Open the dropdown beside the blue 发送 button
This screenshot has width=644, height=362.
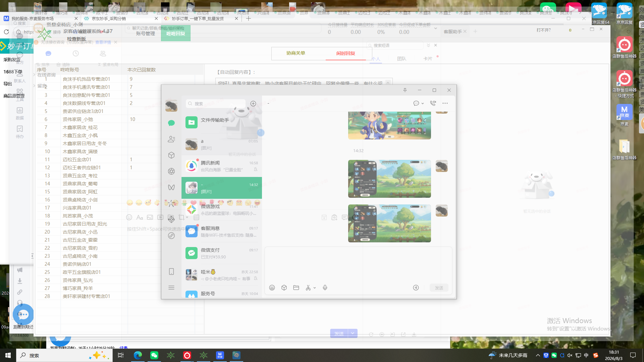coord(353,333)
